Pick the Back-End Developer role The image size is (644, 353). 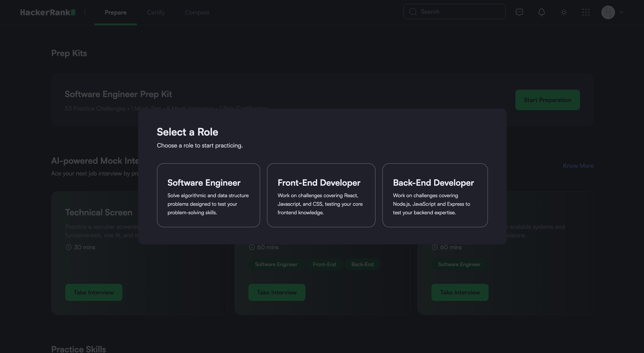435,195
